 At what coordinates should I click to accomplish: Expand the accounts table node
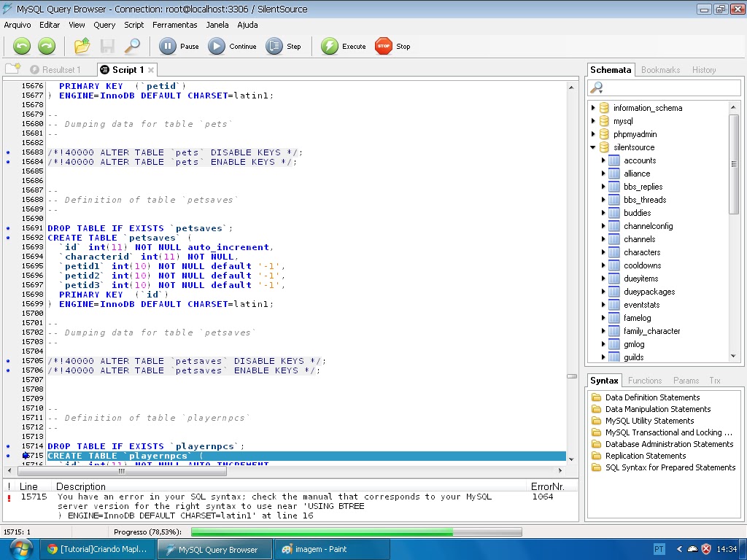603,160
